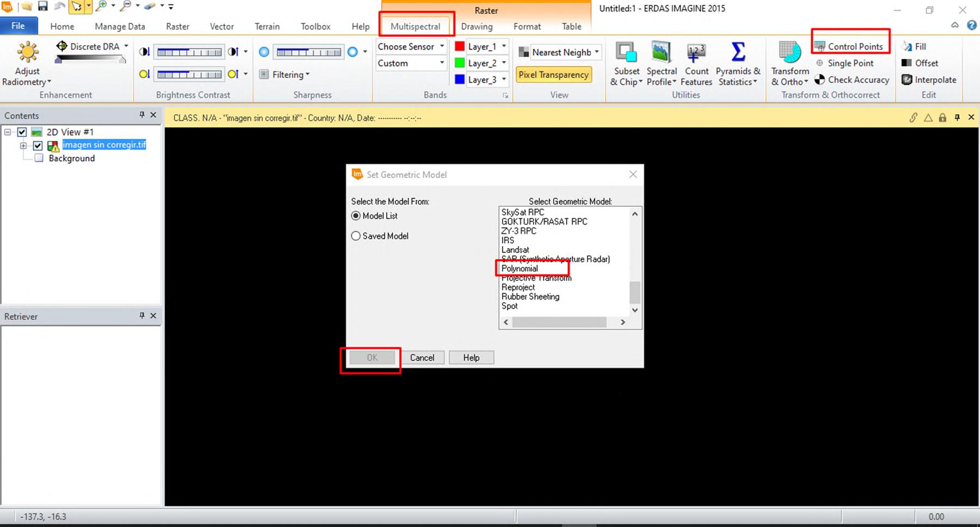This screenshot has width=980, height=527.
Task: Click the Undo arrow icon
Action: [59, 7]
